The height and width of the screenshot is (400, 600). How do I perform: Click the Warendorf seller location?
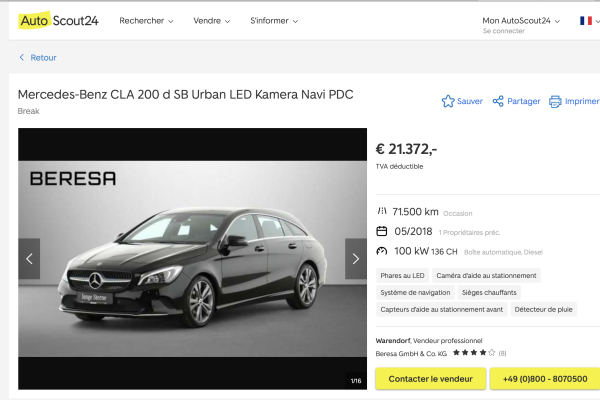click(393, 341)
